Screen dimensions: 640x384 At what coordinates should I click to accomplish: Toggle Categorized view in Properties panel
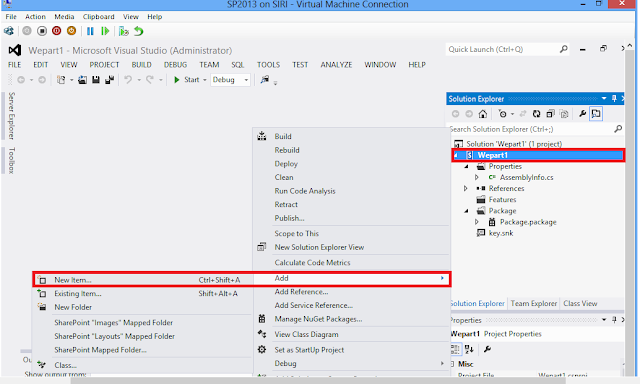point(455,349)
